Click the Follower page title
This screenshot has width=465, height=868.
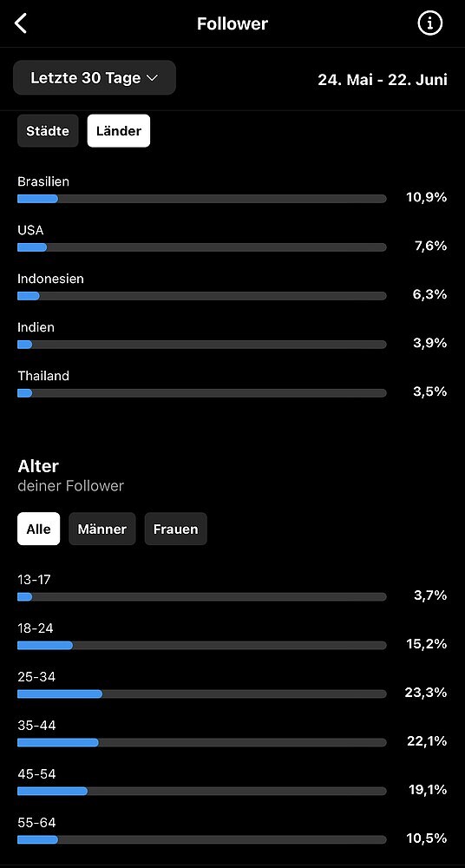point(232,23)
